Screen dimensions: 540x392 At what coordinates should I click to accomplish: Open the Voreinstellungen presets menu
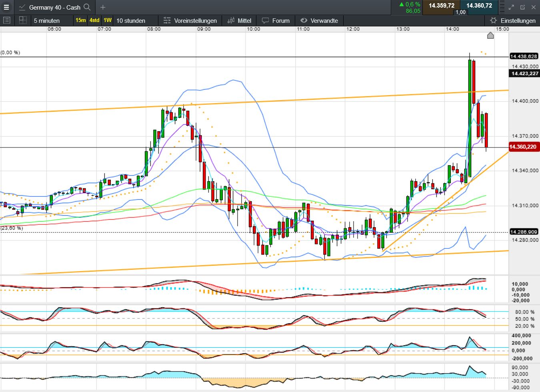(x=190, y=20)
